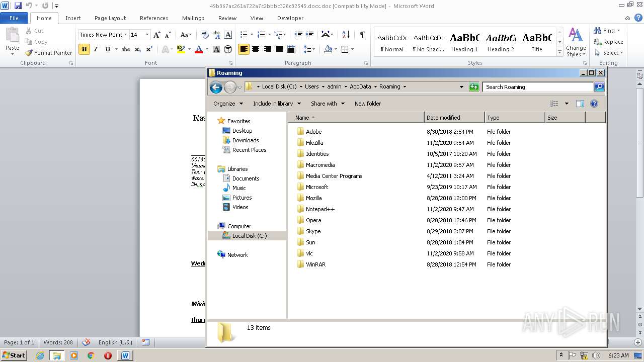Open Select dropdown in Editing group
This screenshot has height=362, width=644.
[x=608, y=53]
